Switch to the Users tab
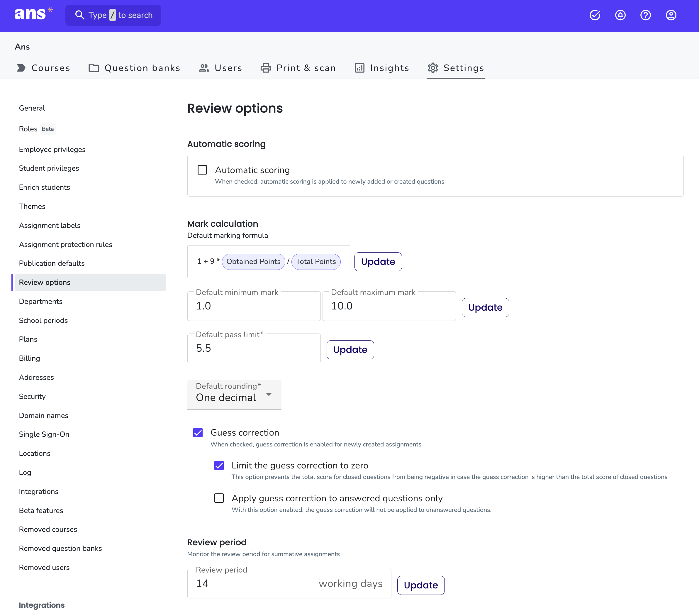Viewport: 699px width, 616px height. [220, 68]
